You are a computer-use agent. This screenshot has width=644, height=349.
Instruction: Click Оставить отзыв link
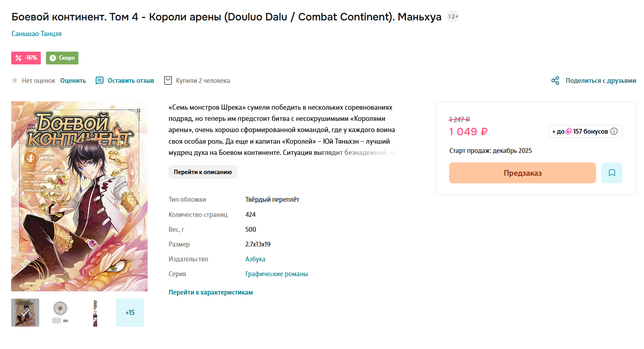click(x=131, y=80)
